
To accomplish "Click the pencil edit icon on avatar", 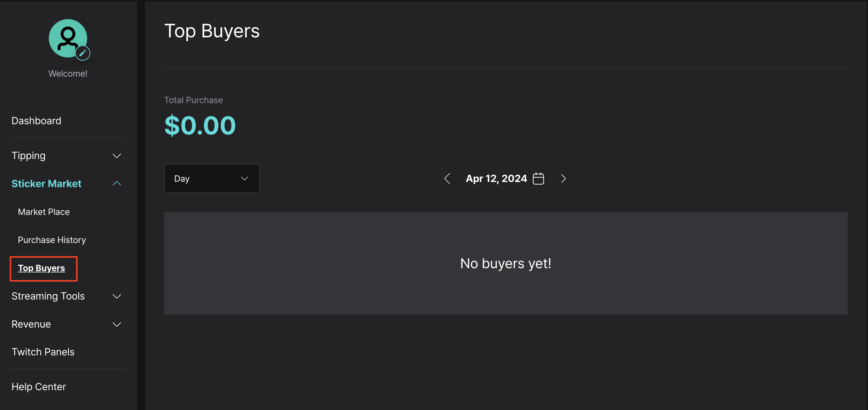I will (83, 53).
